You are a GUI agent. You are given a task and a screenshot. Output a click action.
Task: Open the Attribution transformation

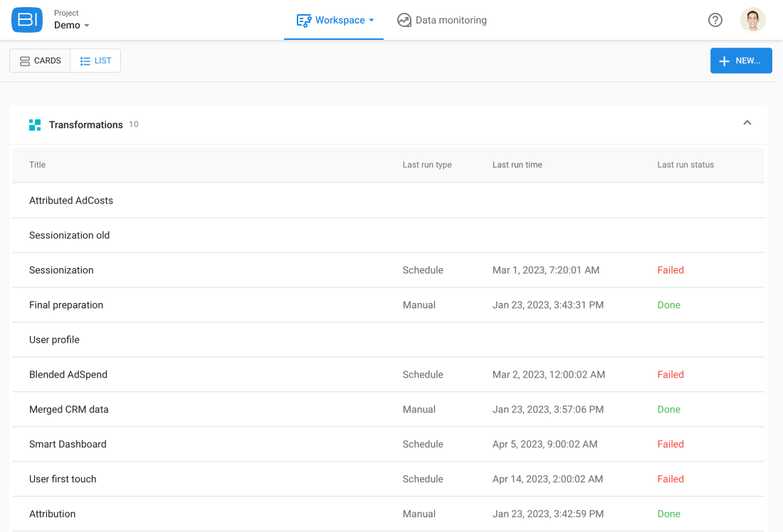53,514
